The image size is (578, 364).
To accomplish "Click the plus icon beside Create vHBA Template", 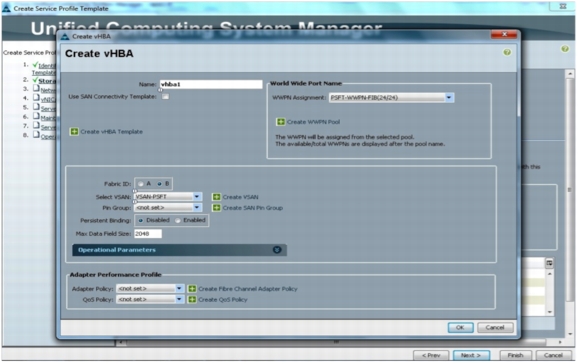I will [x=74, y=132].
